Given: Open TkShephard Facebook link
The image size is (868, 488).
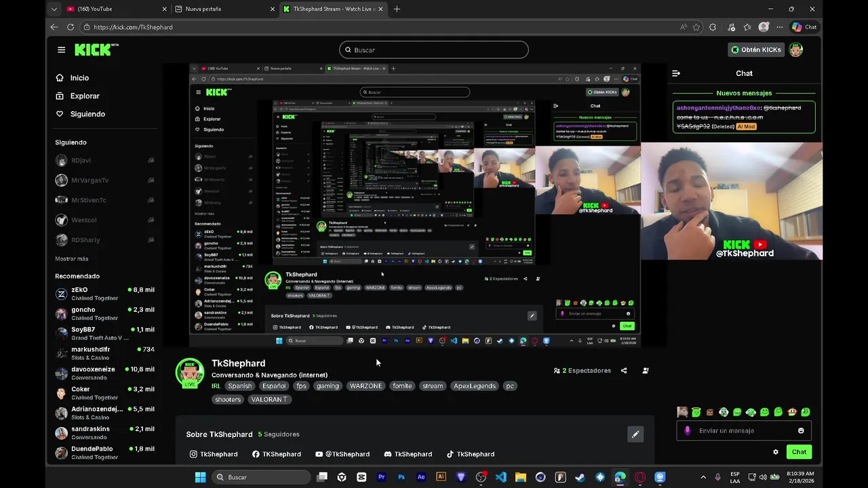Looking at the screenshot, I should (x=276, y=454).
